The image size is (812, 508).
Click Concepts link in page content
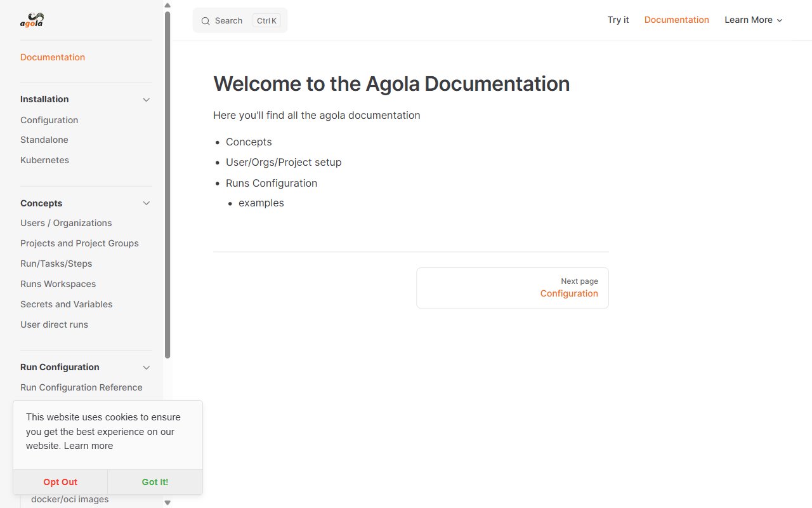click(x=249, y=142)
